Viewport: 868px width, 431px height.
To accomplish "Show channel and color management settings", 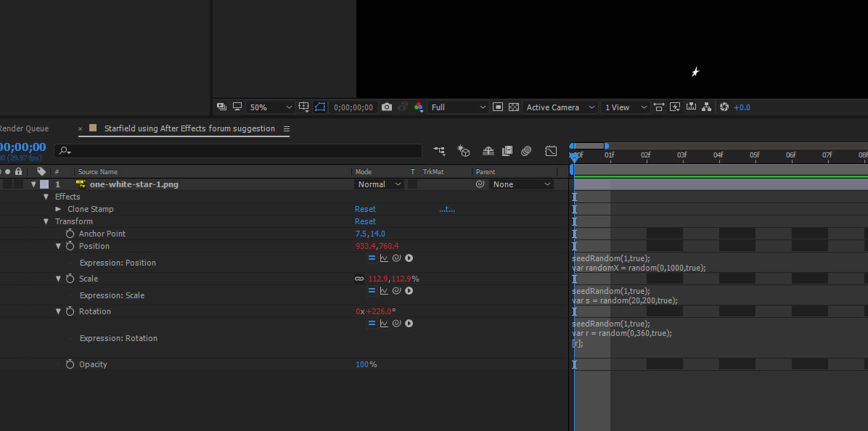I will (x=419, y=107).
